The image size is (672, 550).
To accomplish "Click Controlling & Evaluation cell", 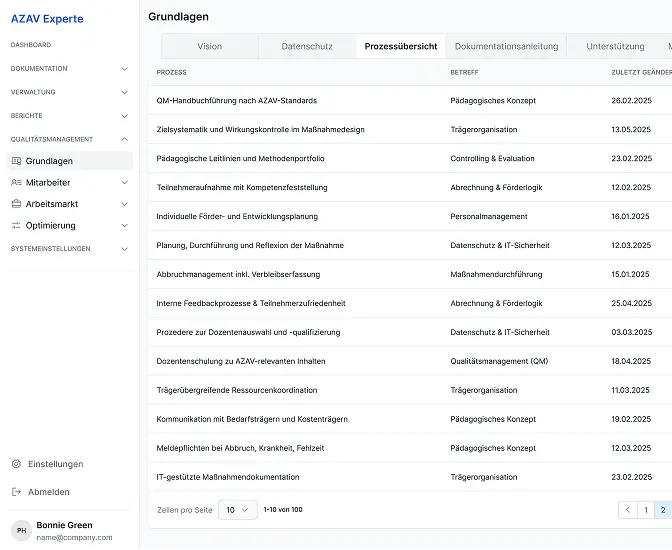I will [492, 159].
